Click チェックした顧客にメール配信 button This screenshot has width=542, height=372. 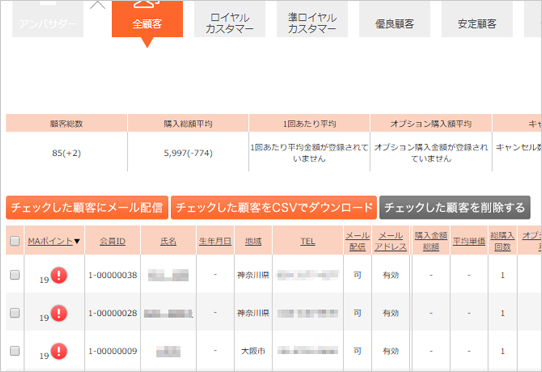point(87,207)
